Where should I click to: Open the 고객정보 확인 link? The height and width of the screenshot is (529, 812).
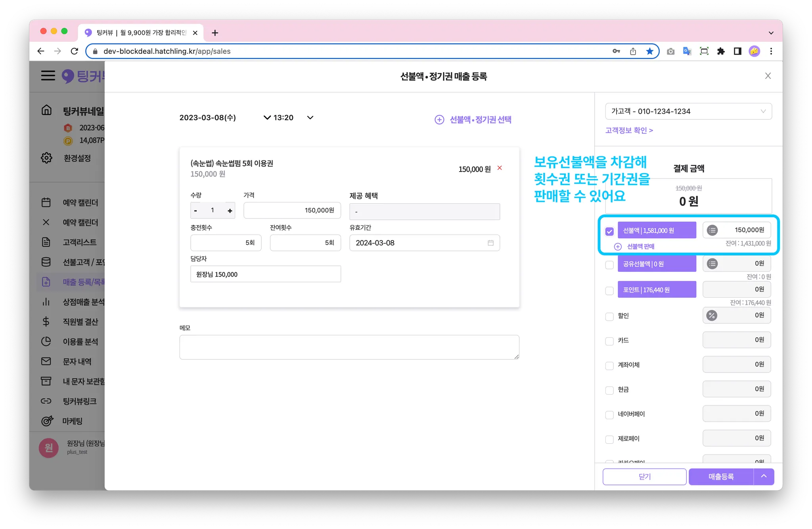click(629, 130)
